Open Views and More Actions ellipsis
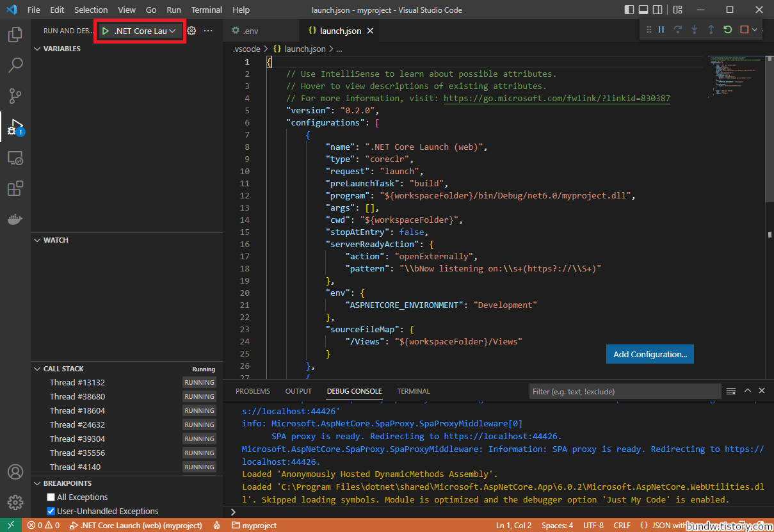The height and width of the screenshot is (532, 774). coord(208,31)
